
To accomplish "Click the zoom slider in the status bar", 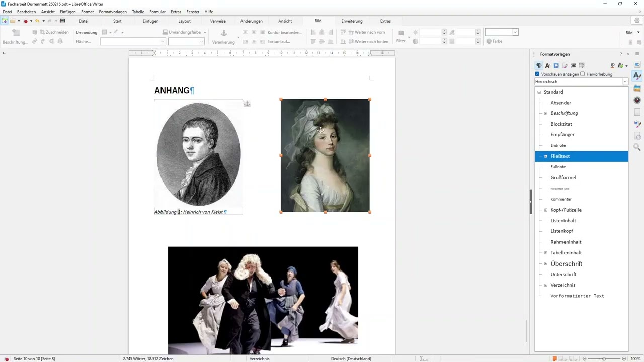I will click(x=604, y=358).
